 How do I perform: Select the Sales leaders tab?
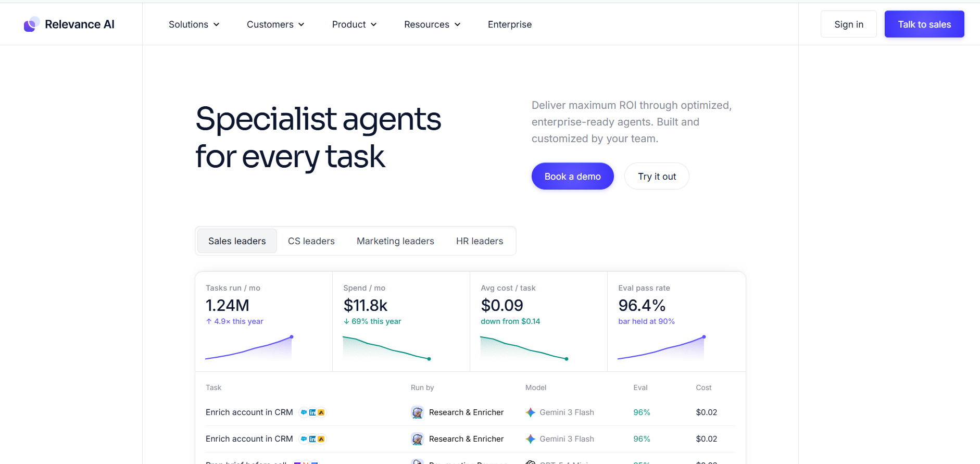pos(237,241)
